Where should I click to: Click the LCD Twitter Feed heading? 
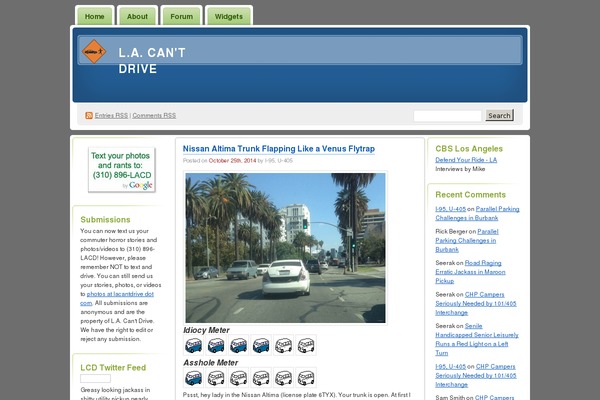click(113, 367)
